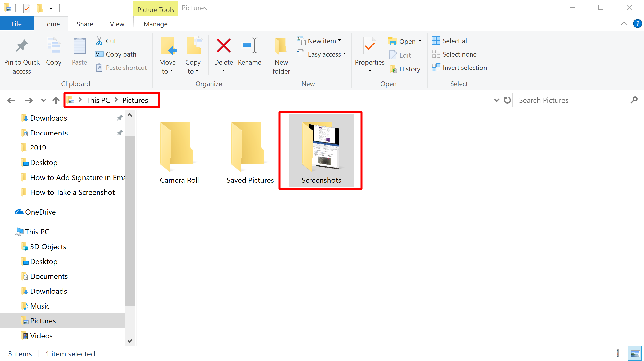Click the Manage ribbon tab
644x361 pixels.
click(x=155, y=24)
